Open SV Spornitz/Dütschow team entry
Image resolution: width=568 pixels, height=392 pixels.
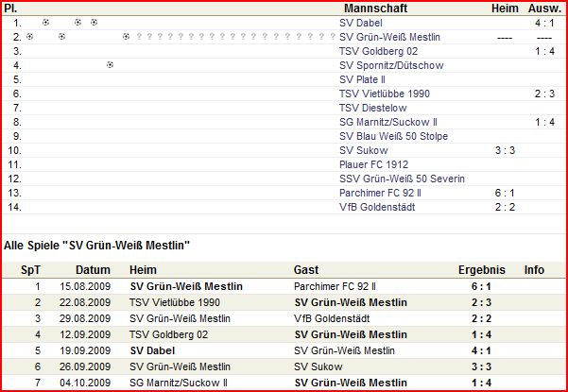(x=390, y=65)
